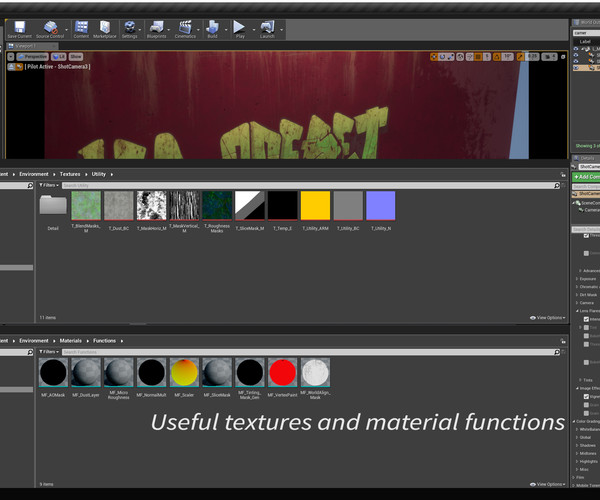Click the Settings toolbar icon
600x500 pixels.
pos(130,29)
